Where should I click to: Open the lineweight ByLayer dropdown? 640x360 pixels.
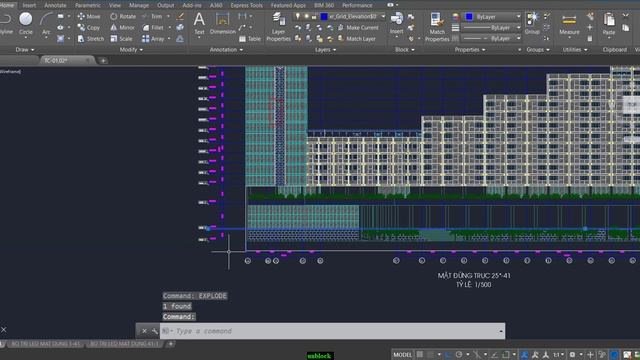pos(518,28)
